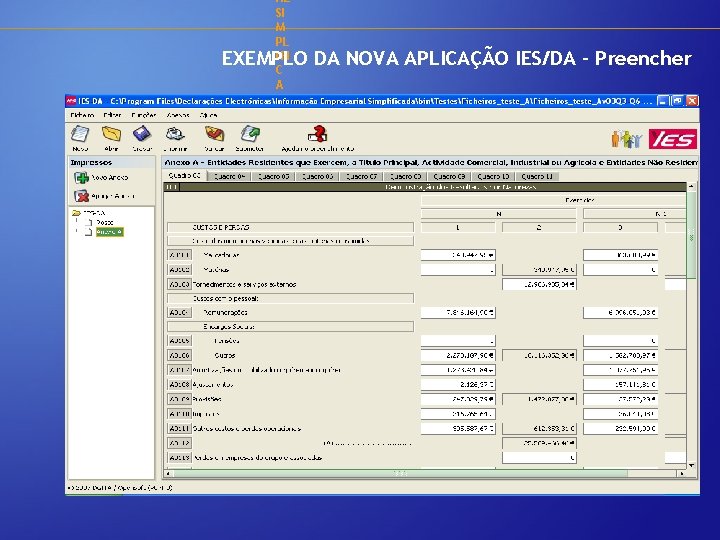Click the code button beside Matérias

[179, 270]
